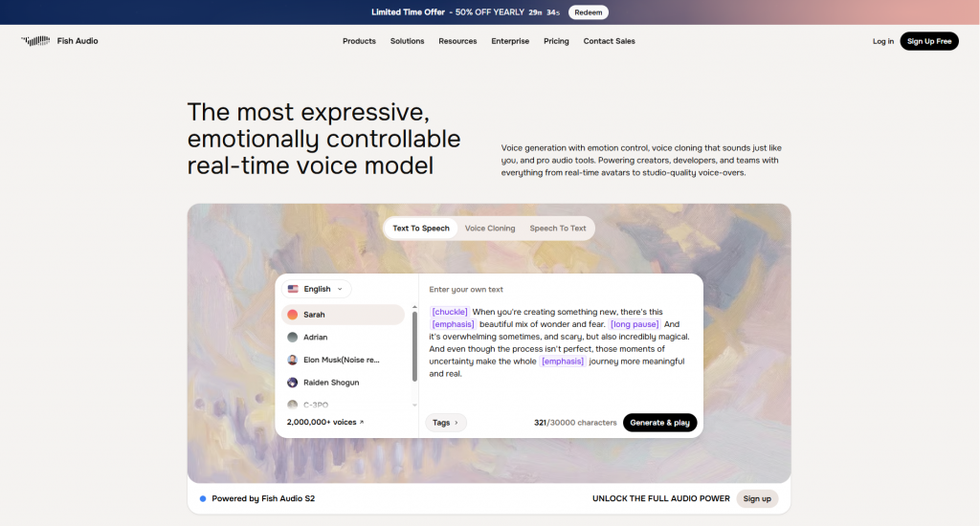
Task: Click the C-3PO voice avatar
Action: [293, 405]
